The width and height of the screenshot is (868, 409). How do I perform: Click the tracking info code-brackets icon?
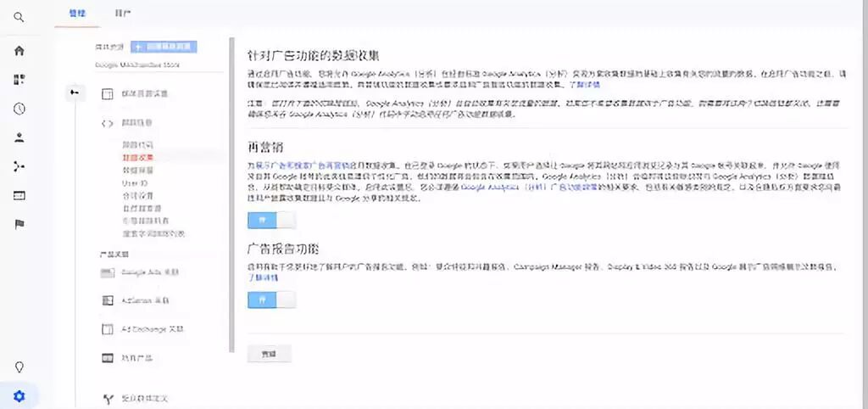point(108,124)
